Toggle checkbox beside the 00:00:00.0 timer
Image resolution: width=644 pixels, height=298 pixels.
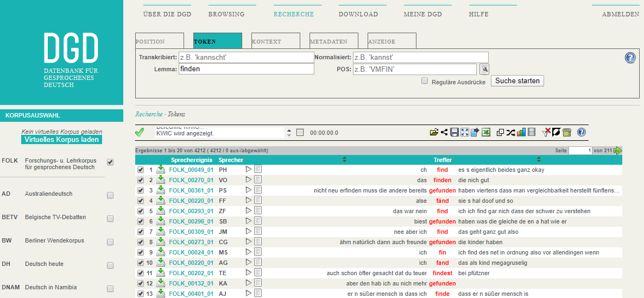click(300, 132)
